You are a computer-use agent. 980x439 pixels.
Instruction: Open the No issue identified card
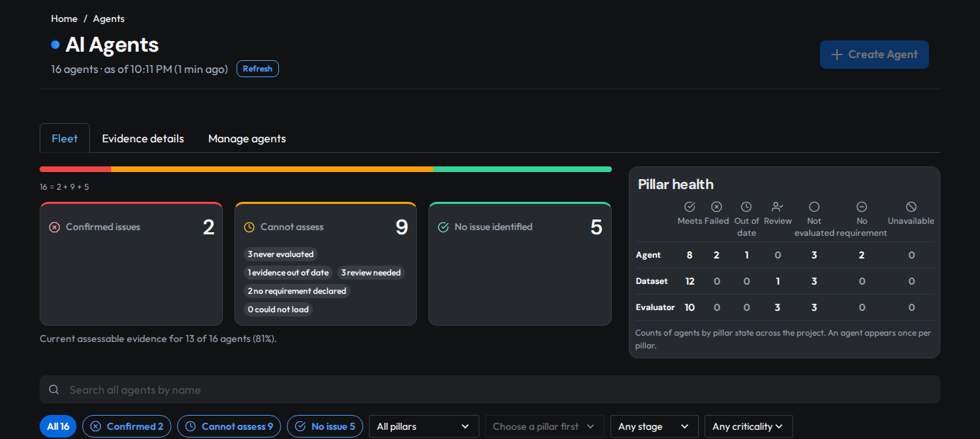pos(520,263)
